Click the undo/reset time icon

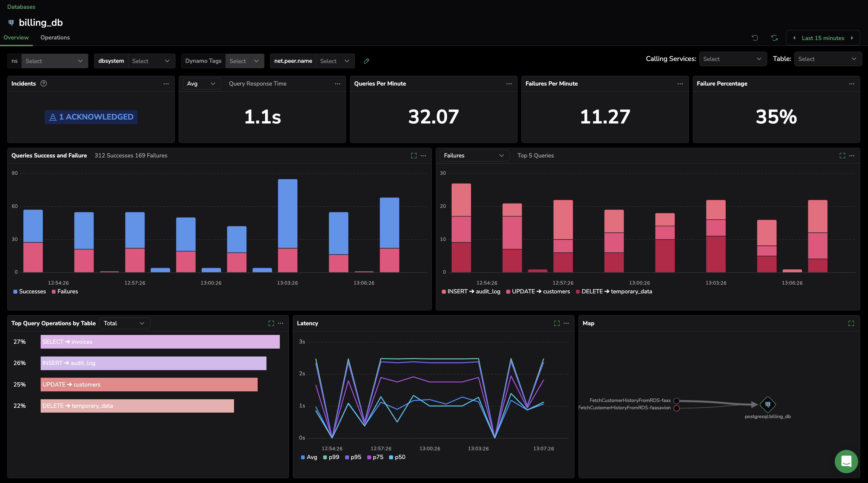point(755,38)
